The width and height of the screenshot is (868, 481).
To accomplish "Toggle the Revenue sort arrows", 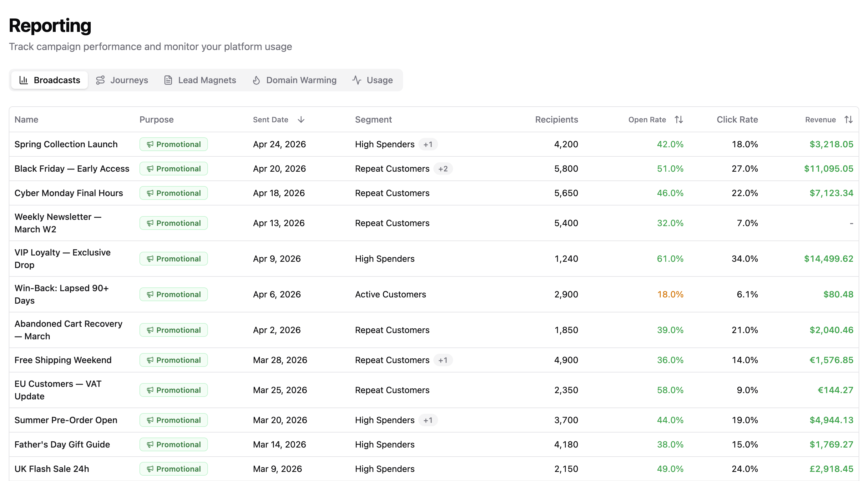I will 848,120.
